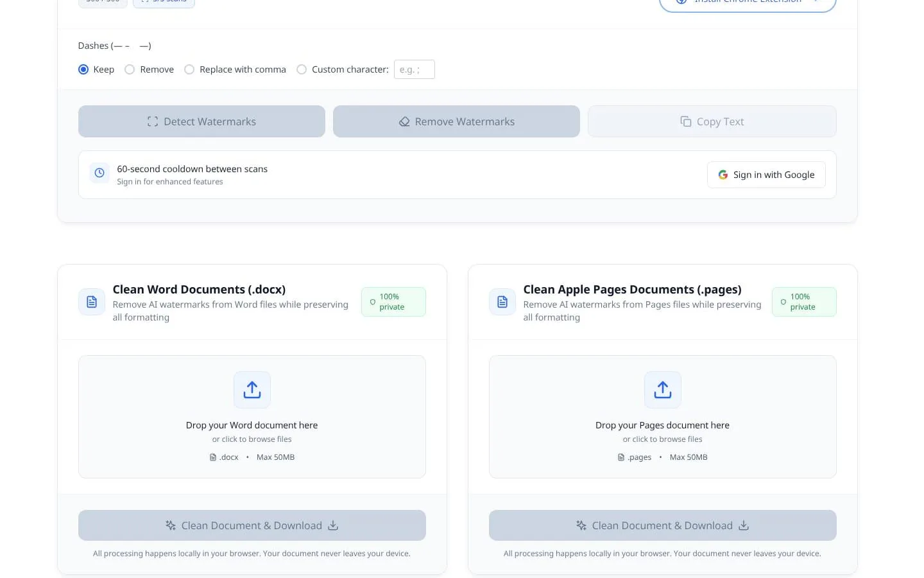The width and height of the screenshot is (924, 578).
Task: Click the ".pages" file type label
Action: pyautogui.click(x=639, y=457)
